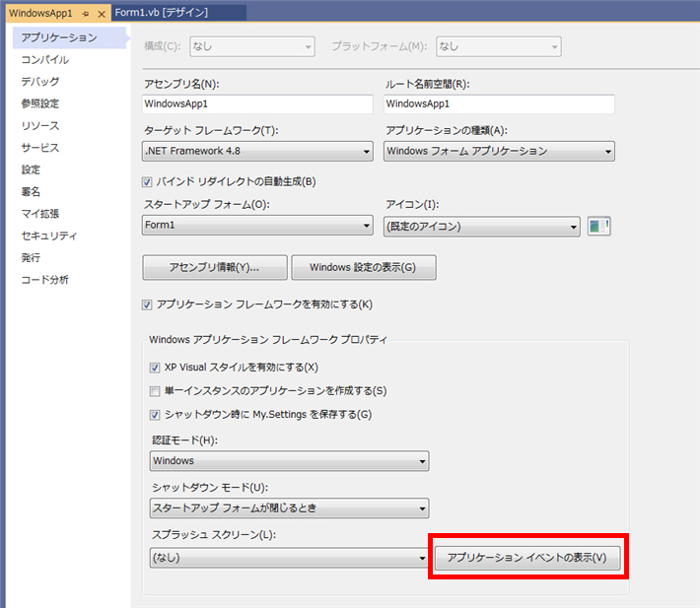Toggle シャットダウン時に My.Settings を保存する checkbox

pyautogui.click(x=155, y=415)
